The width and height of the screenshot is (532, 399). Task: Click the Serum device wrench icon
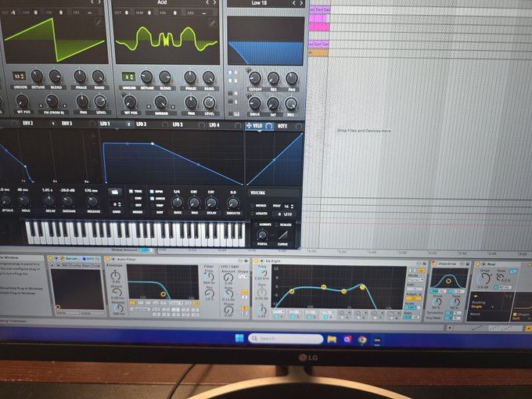click(x=62, y=258)
